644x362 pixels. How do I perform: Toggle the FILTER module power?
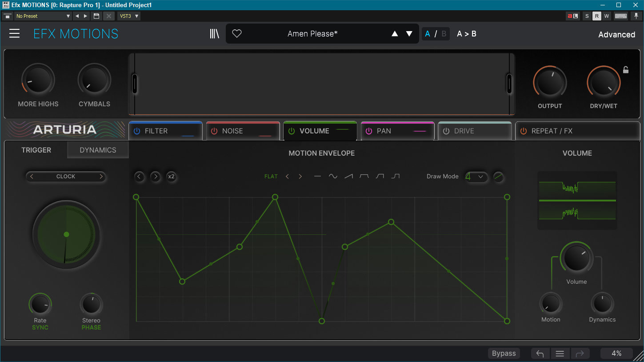click(x=137, y=131)
